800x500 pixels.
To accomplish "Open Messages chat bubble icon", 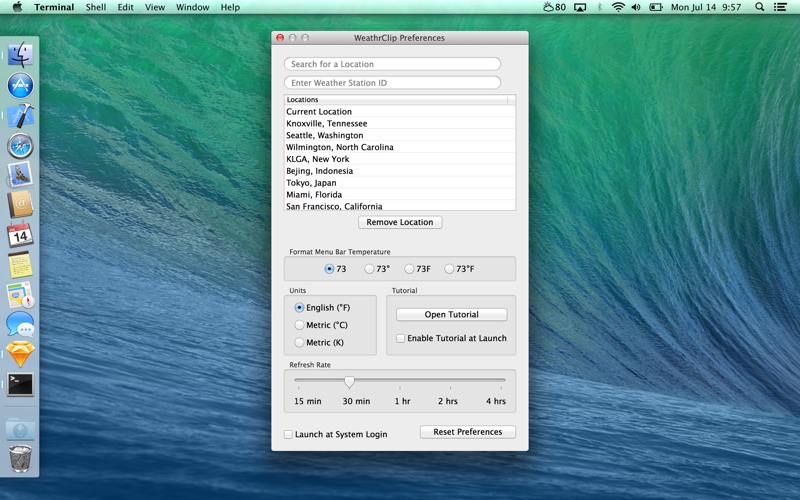I will (20, 324).
